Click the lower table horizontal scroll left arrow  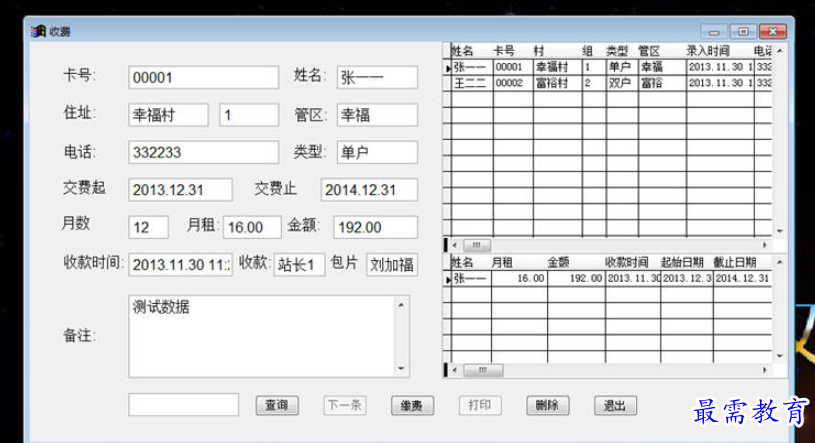pyautogui.click(x=455, y=370)
